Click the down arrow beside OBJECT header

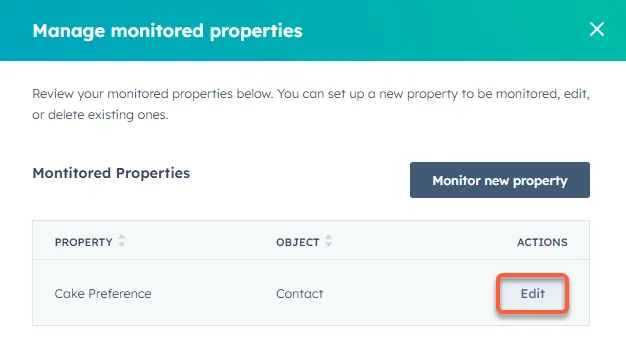coord(328,244)
